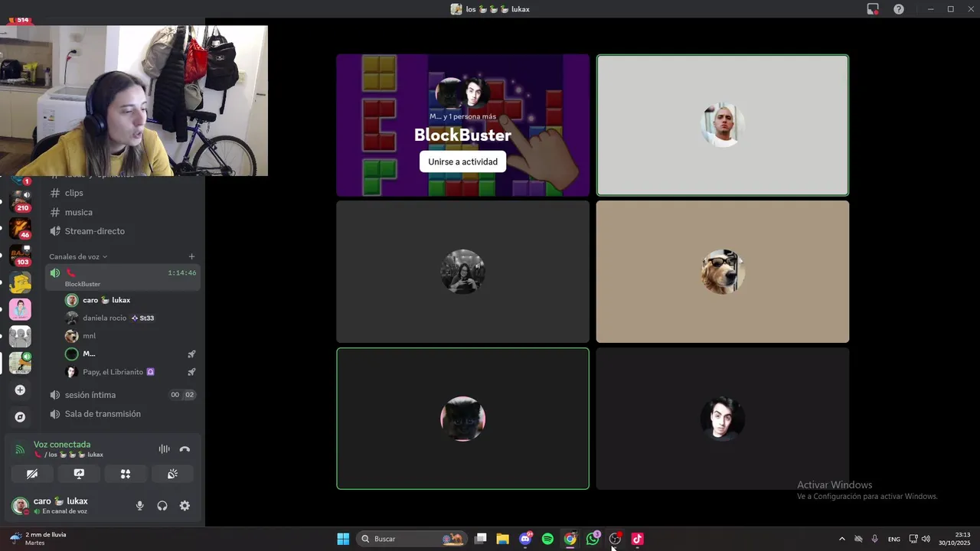The height and width of the screenshot is (551, 980).
Task: Mute microphone beside caro lukax
Action: (139, 506)
